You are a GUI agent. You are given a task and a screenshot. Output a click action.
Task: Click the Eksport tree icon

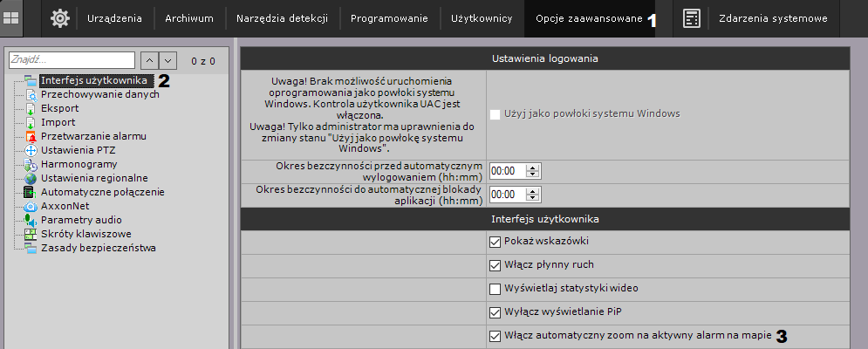pos(31,108)
